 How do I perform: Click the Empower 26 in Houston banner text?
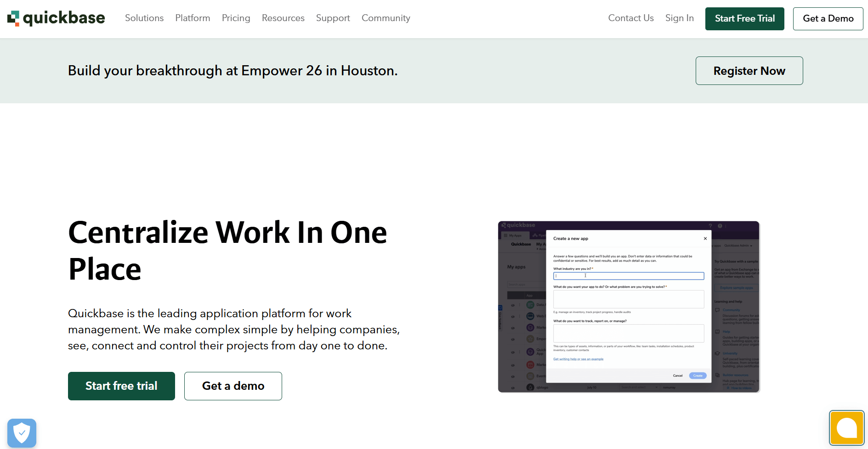coord(233,71)
